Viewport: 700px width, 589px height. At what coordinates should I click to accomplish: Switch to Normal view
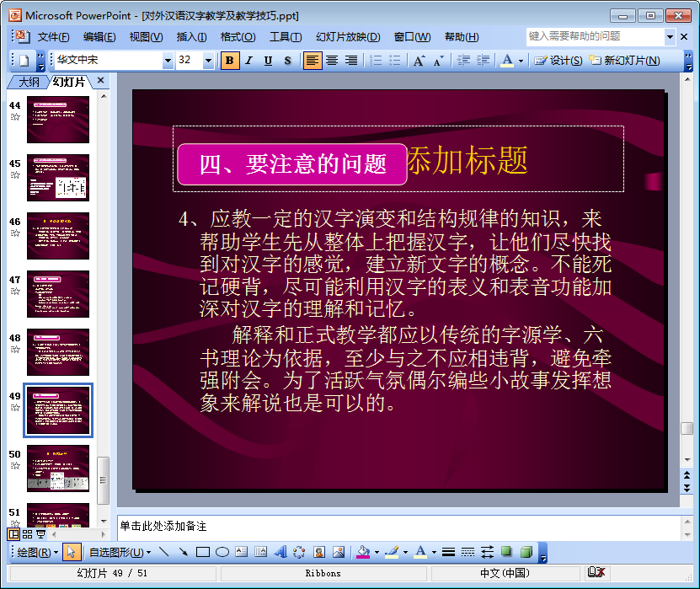click(13, 534)
